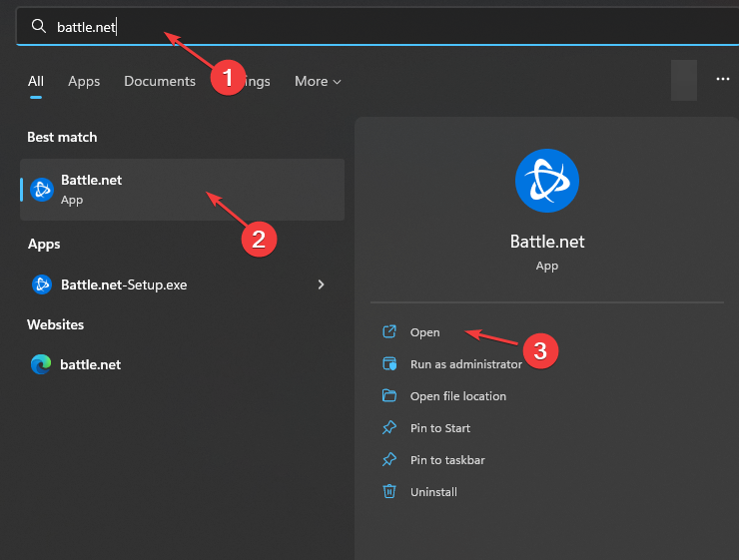
Task: Click the trash icon beside Uninstall
Action: [x=389, y=491]
